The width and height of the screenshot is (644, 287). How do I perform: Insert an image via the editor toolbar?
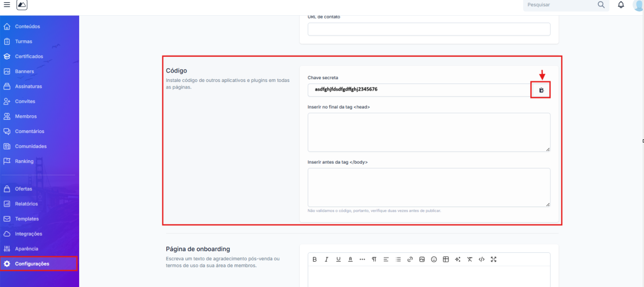pyautogui.click(x=422, y=259)
